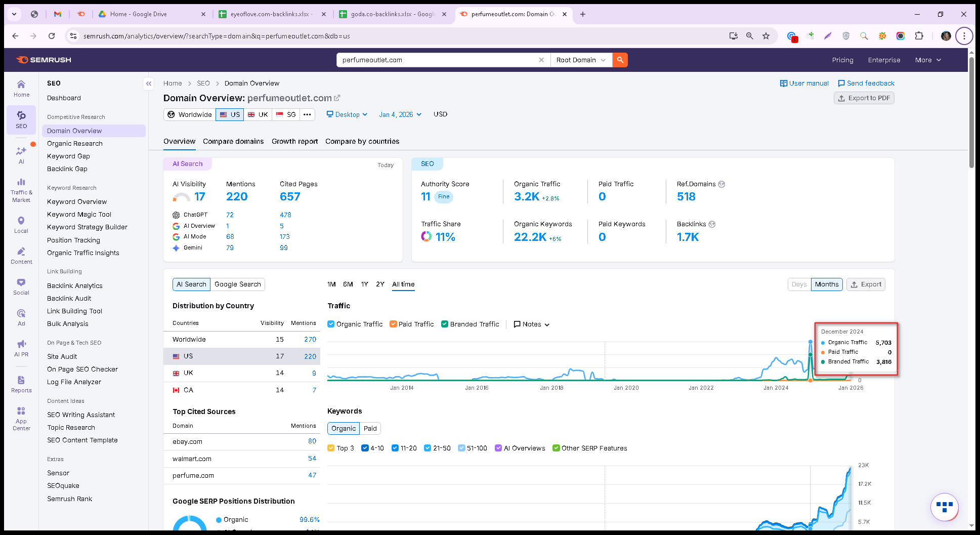Toggle the Paid Traffic checkbox

coord(393,324)
